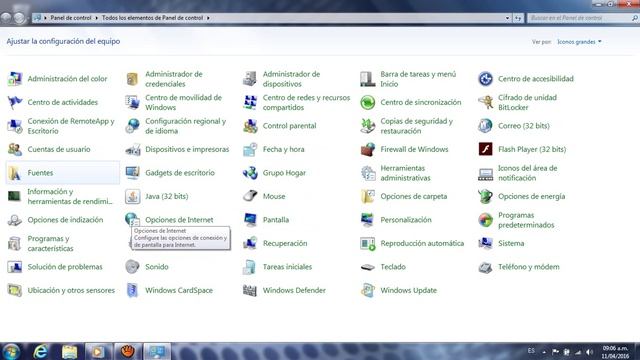
Task: Click Ubicación y otros sensores link
Action: (71, 291)
